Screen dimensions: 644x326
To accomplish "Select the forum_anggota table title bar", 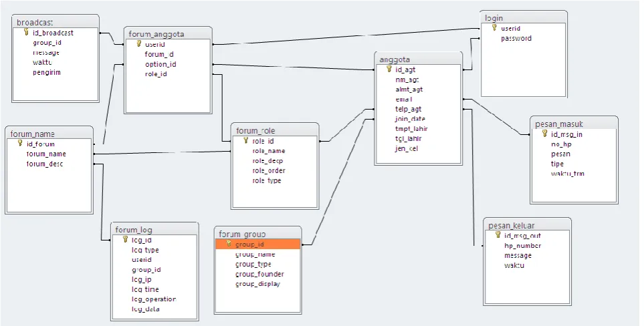I will [168, 33].
